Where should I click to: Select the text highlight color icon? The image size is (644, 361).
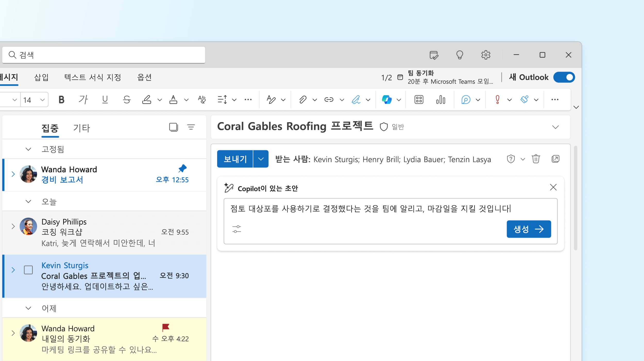click(148, 99)
